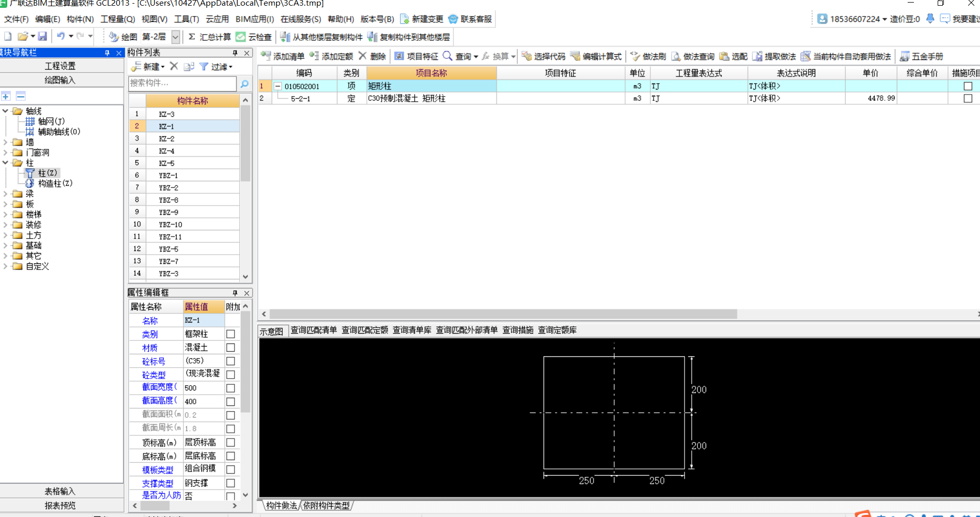
Task: Click 删除 delete X button in the toolbar
Action: click(372, 56)
